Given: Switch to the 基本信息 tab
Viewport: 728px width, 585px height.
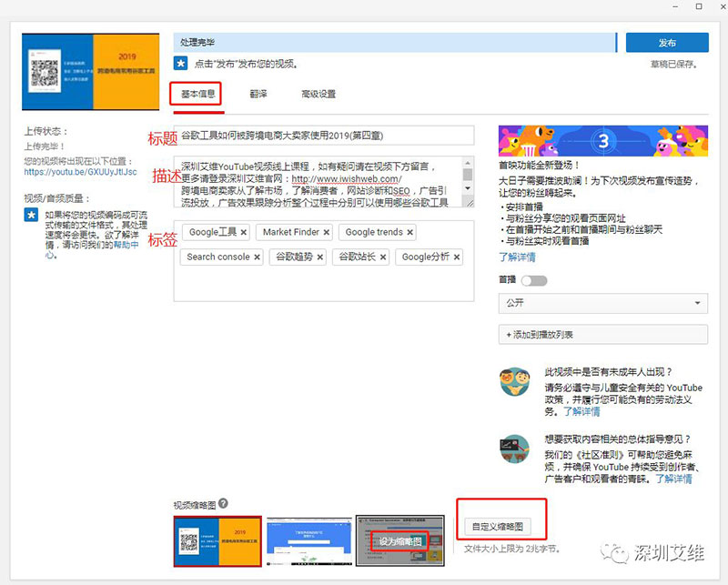Looking at the screenshot, I should pos(197,94).
